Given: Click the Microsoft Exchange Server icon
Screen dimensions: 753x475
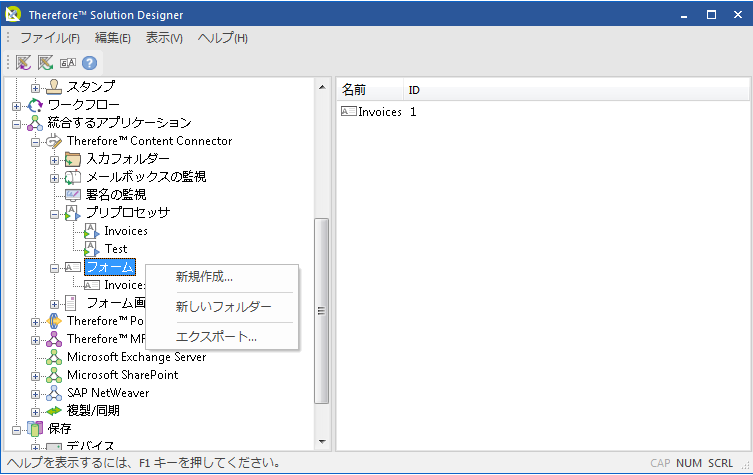Looking at the screenshot, I should [54, 357].
